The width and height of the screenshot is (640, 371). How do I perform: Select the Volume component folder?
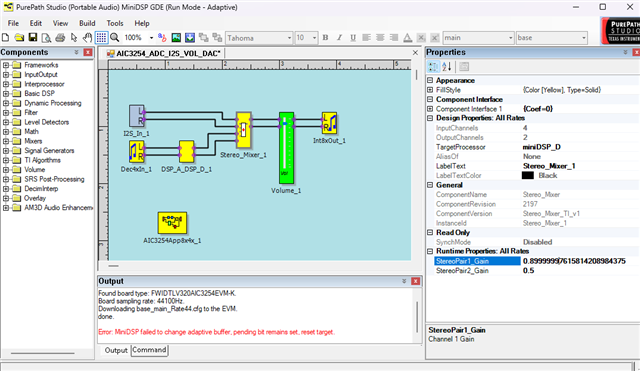pos(34,169)
